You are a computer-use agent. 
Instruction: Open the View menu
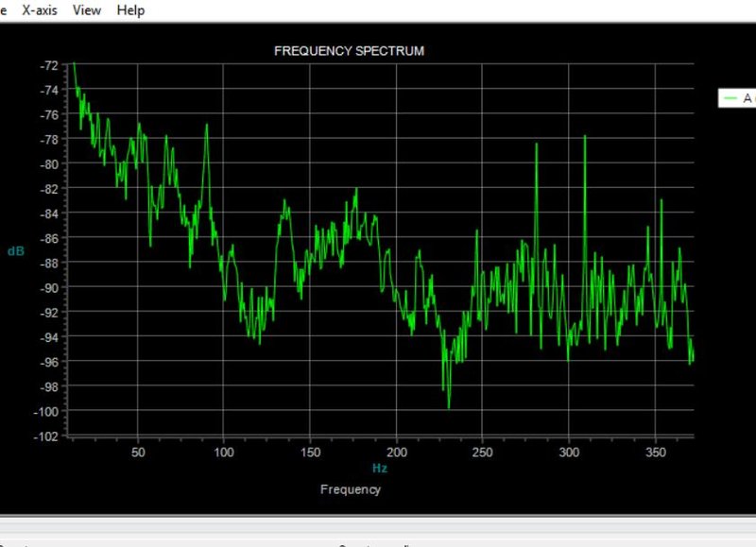87,10
